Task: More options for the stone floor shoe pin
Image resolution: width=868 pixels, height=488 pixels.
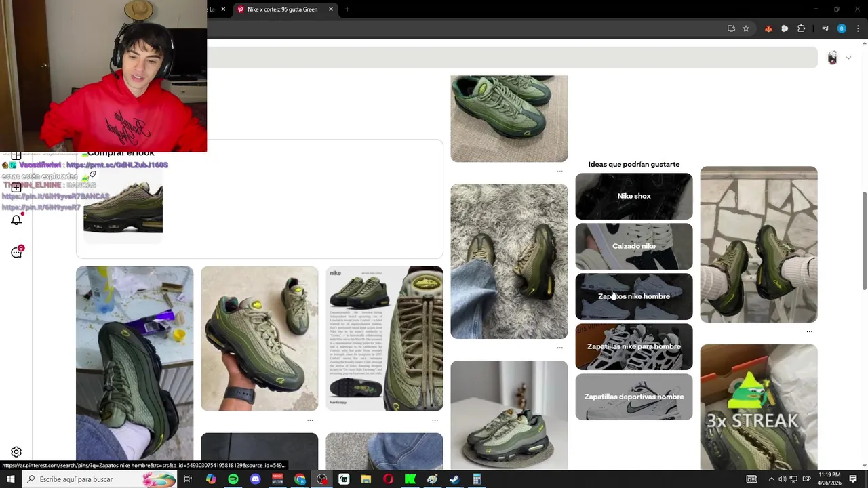Action: click(809, 331)
